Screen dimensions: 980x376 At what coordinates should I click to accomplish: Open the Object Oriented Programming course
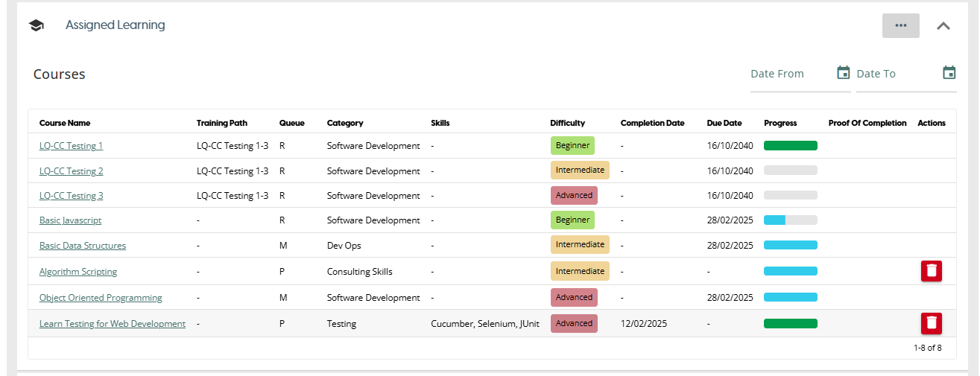101,298
